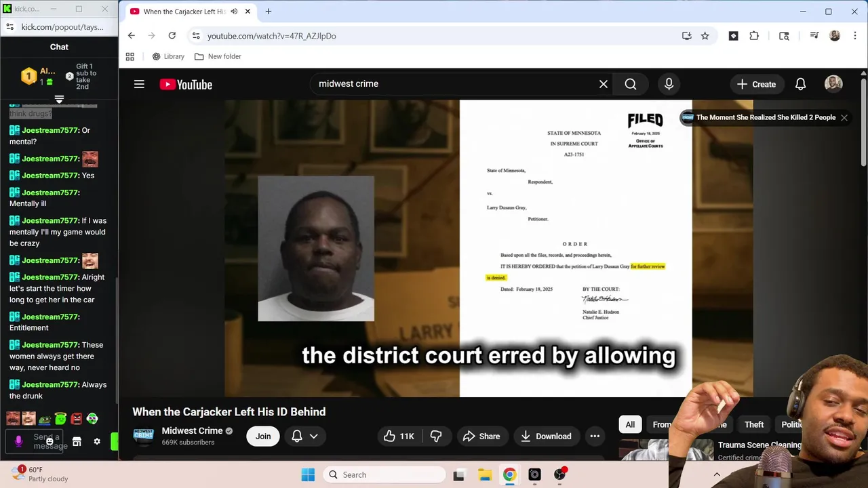Open YouTube account avatar menu
The width and height of the screenshot is (868, 488).
pos(833,84)
